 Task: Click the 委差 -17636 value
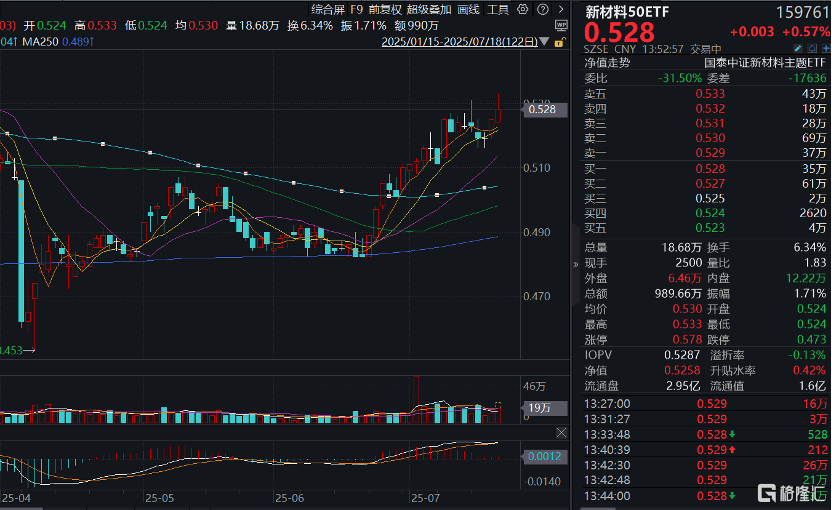click(x=807, y=78)
